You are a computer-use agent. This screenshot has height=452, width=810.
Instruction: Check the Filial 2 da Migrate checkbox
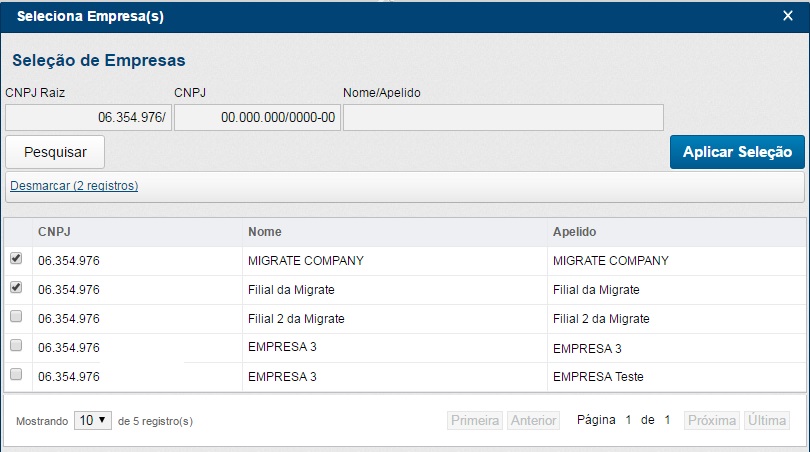tap(16, 317)
